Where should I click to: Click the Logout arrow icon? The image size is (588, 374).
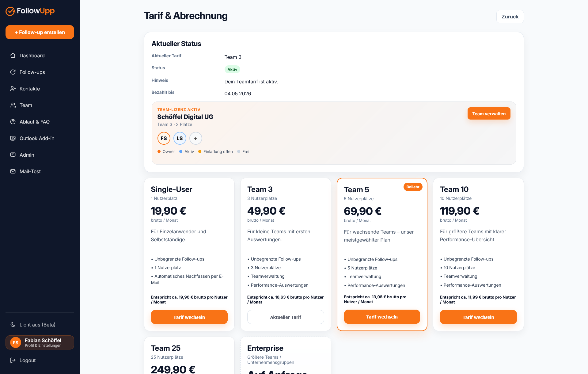coord(13,360)
